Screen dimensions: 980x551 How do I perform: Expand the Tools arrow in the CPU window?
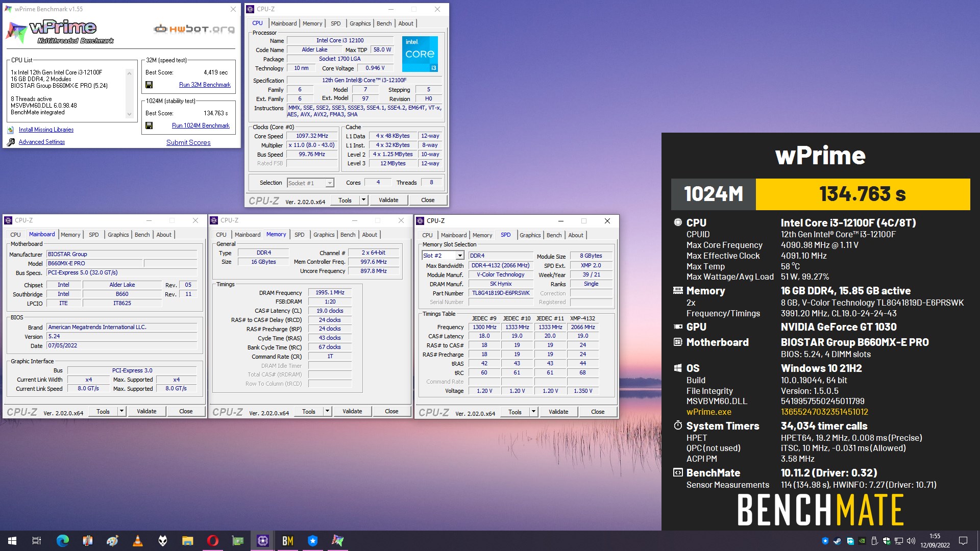(363, 200)
